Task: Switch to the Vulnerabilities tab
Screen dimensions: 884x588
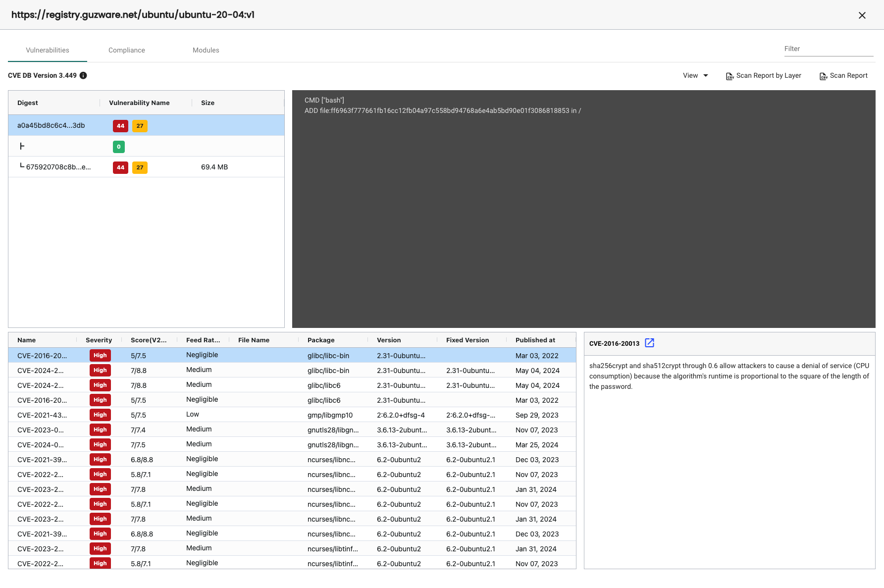Action: [x=48, y=50]
